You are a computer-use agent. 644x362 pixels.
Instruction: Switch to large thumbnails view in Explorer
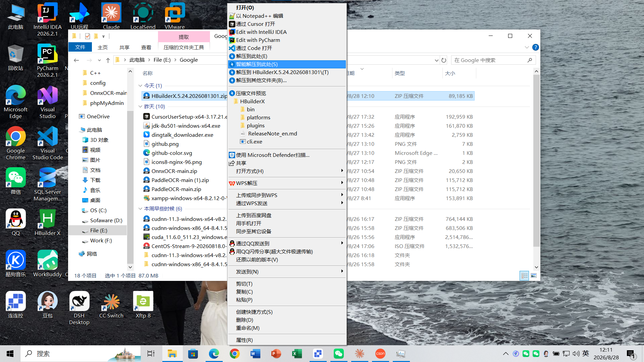[x=534, y=276]
